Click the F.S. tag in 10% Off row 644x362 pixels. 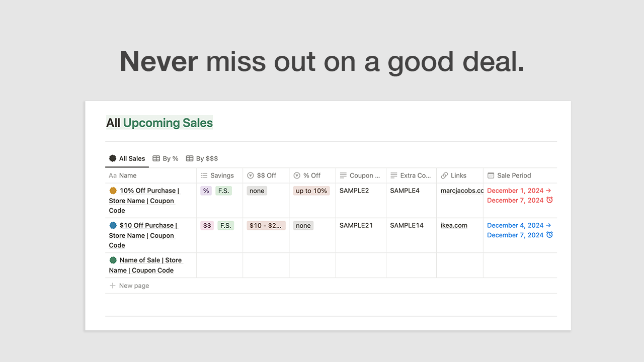(223, 191)
